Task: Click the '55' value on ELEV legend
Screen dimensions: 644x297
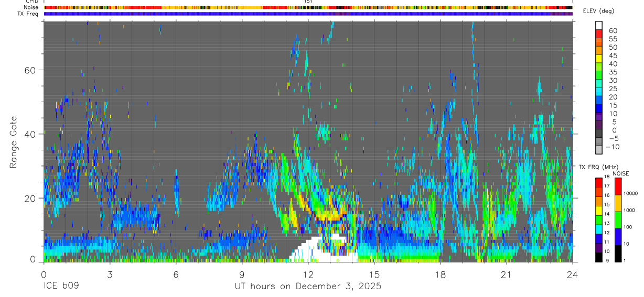Action: point(613,39)
